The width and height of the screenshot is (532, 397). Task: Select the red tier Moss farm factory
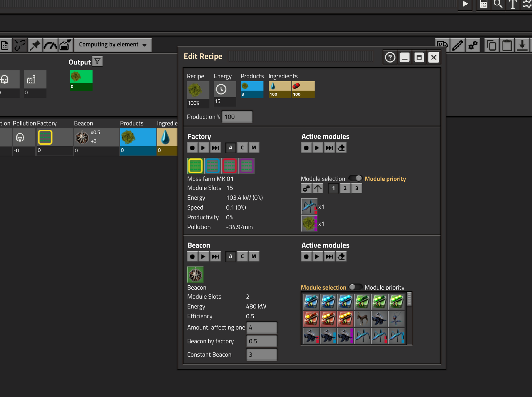coord(229,166)
